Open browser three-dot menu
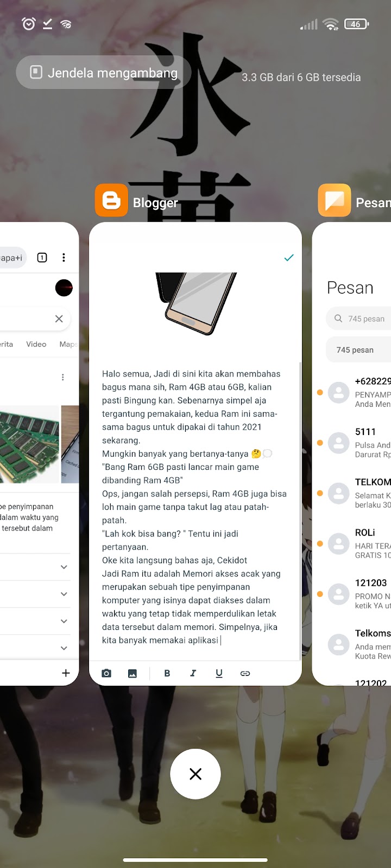Image resolution: width=391 pixels, height=868 pixels. [x=64, y=258]
